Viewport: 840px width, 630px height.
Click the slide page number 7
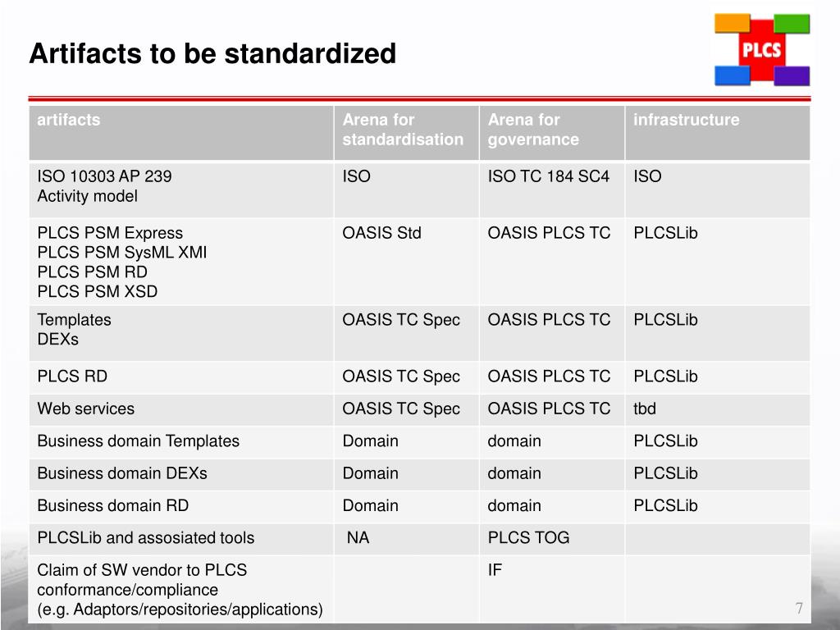(799, 608)
